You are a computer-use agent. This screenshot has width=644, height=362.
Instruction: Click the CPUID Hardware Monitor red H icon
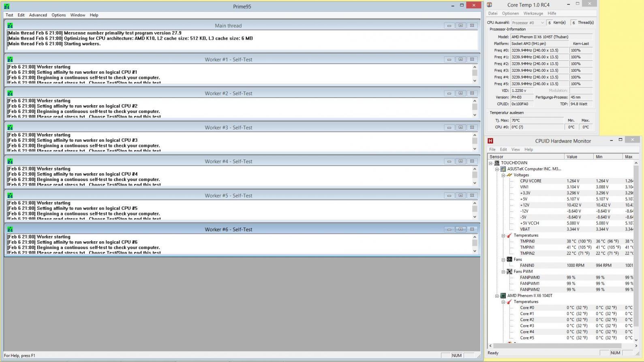[490, 141]
